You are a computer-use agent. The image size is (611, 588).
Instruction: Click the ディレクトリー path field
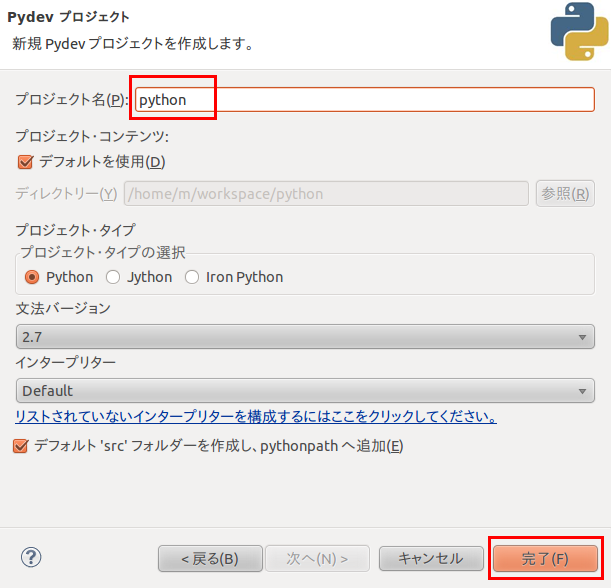pos(326,193)
